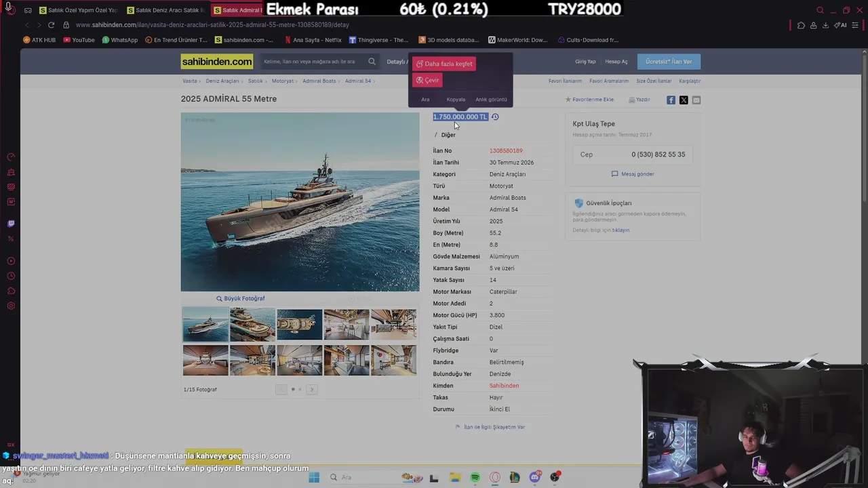This screenshot has height=488, width=868.
Task: Open the YouTube bookmark
Action: [x=79, y=40]
